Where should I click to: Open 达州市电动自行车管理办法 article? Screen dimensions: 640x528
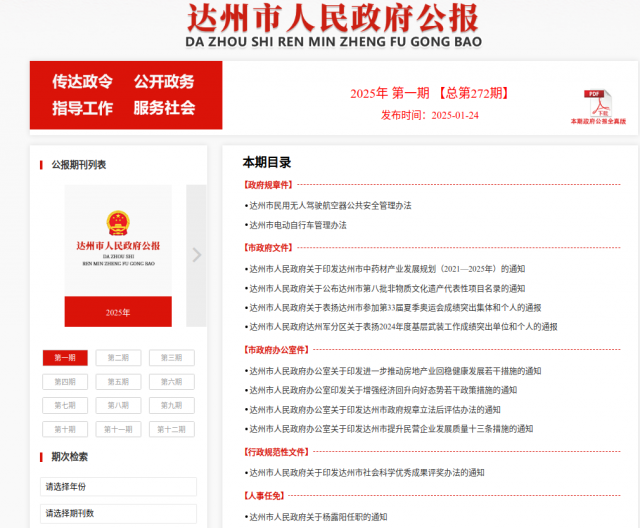pyautogui.click(x=297, y=225)
